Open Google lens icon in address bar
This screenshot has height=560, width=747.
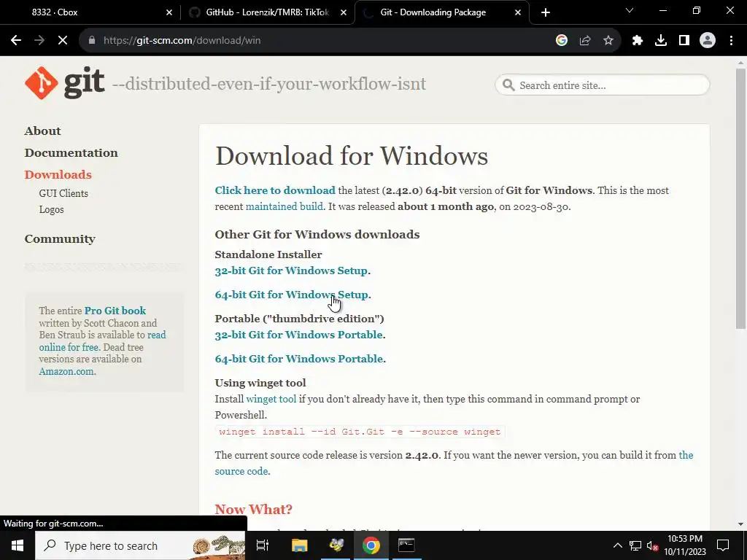(x=562, y=41)
